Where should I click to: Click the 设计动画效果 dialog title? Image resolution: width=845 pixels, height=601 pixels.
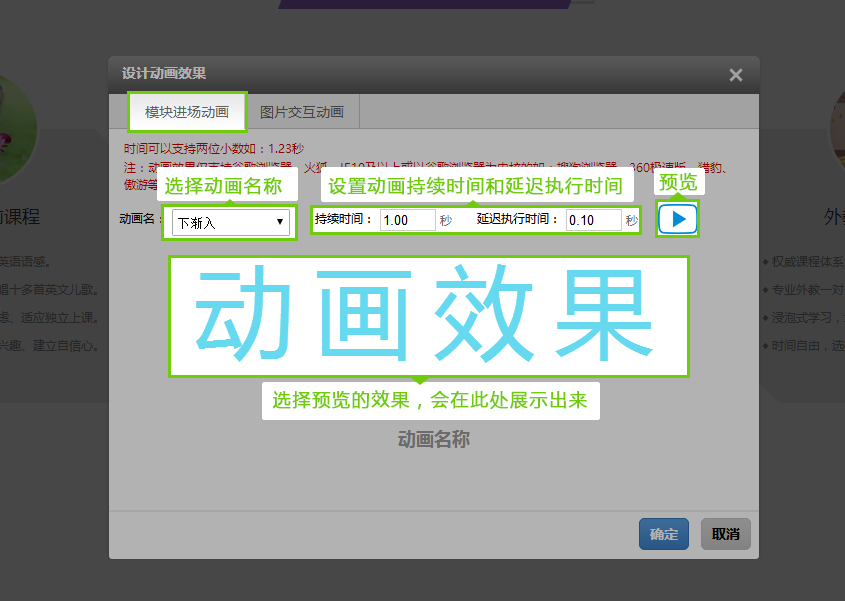coord(164,73)
